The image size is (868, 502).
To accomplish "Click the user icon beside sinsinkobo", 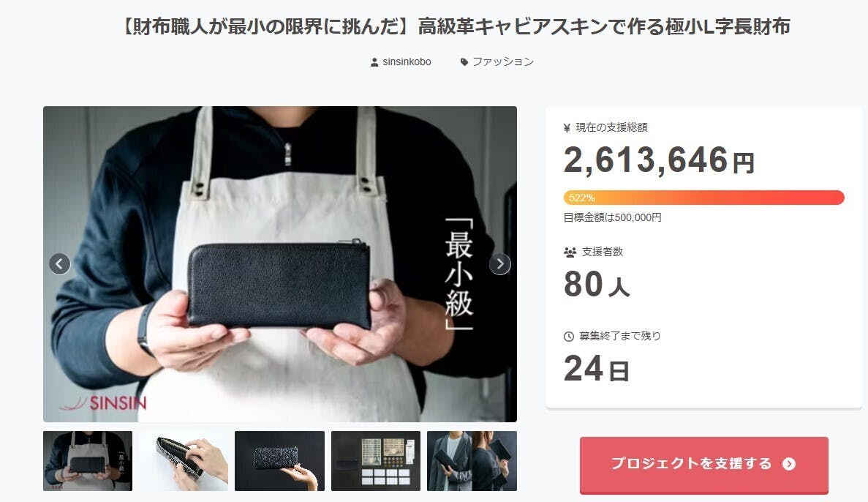I will click(x=374, y=62).
